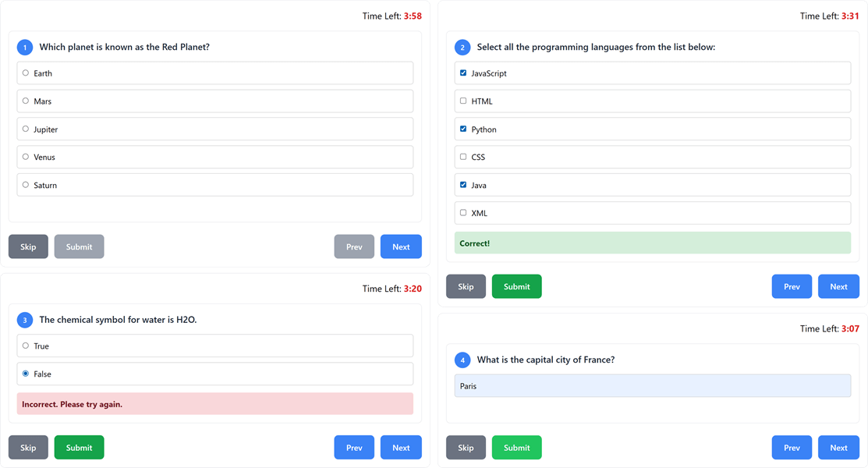Pick Saturn in question 1
Screen dimensions: 868x468
coord(26,185)
